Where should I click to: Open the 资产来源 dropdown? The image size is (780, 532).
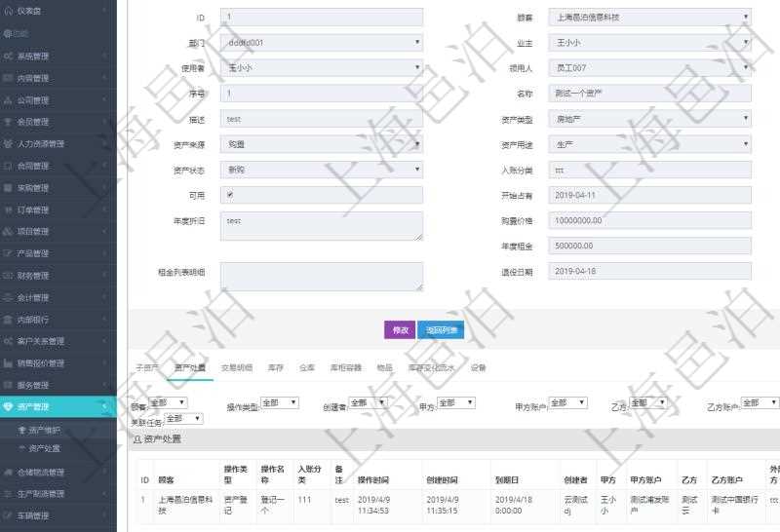[x=322, y=144]
